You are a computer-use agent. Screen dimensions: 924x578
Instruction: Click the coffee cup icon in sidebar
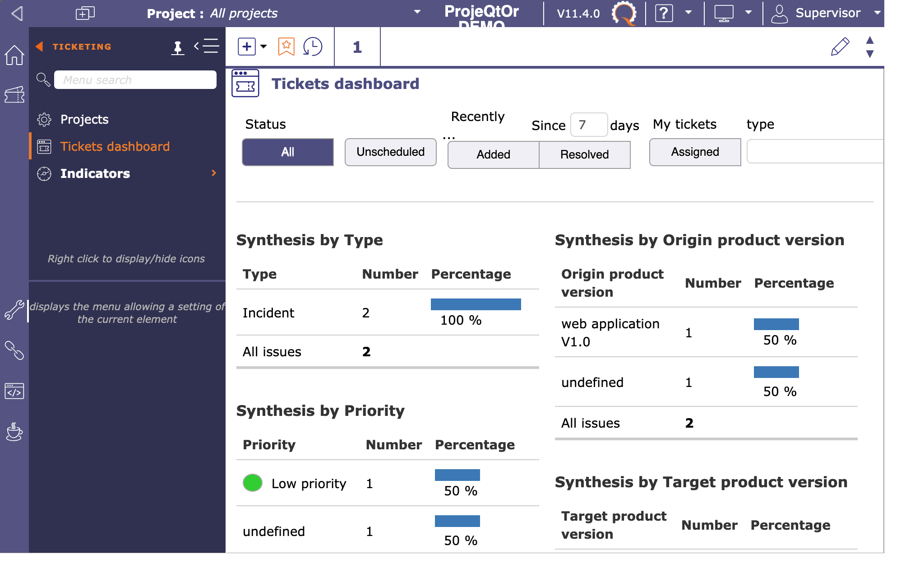pyautogui.click(x=14, y=432)
